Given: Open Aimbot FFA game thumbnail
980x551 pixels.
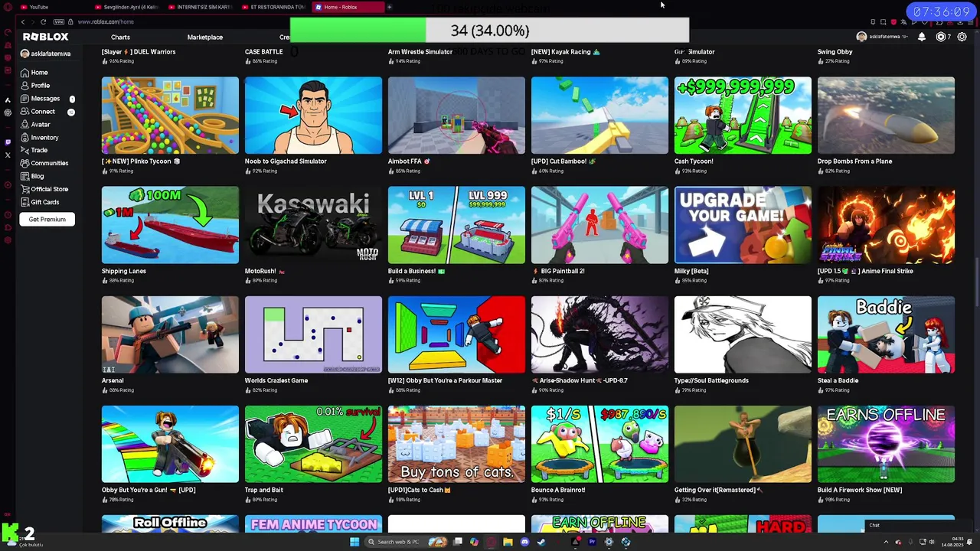Looking at the screenshot, I should click(456, 115).
